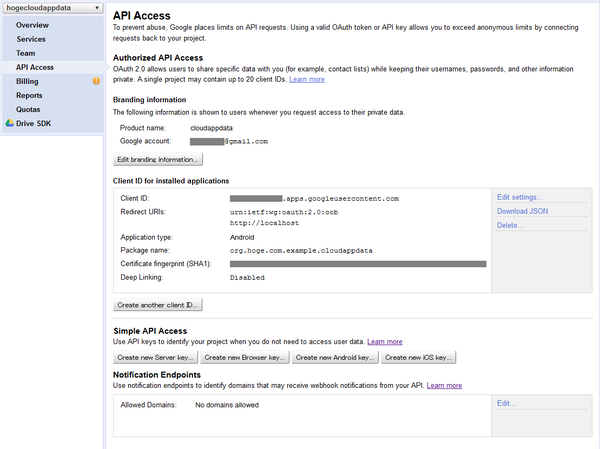Click the Drive SDK triangle icon
This screenshot has width=600, height=449.
point(10,124)
